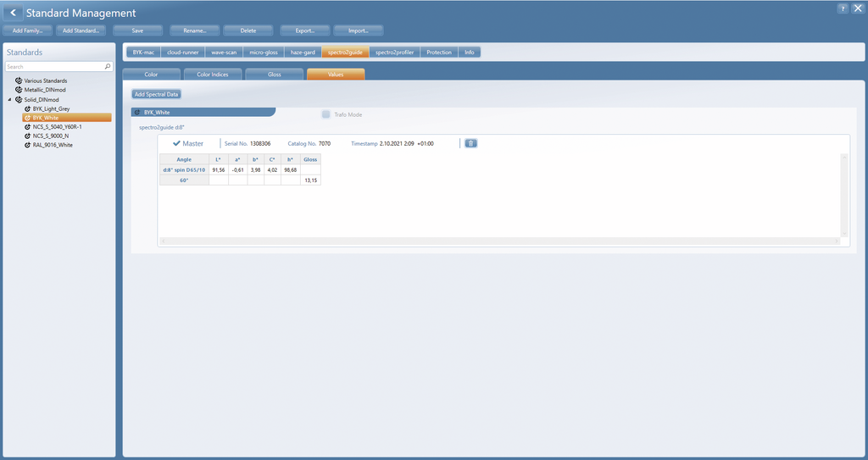Click the NCS_S_9000_N standard icon
Screen dimensions: 868x460
tap(28, 136)
